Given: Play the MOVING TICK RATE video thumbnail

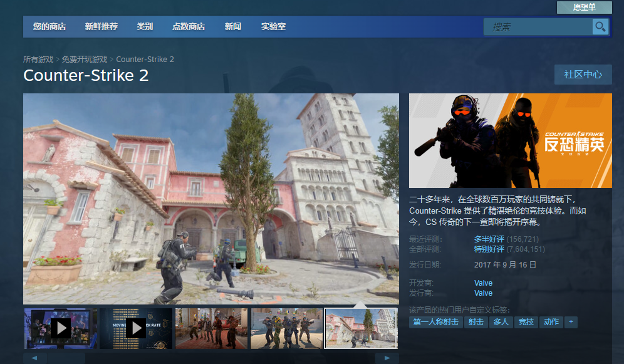Looking at the screenshot, I should point(136,328).
